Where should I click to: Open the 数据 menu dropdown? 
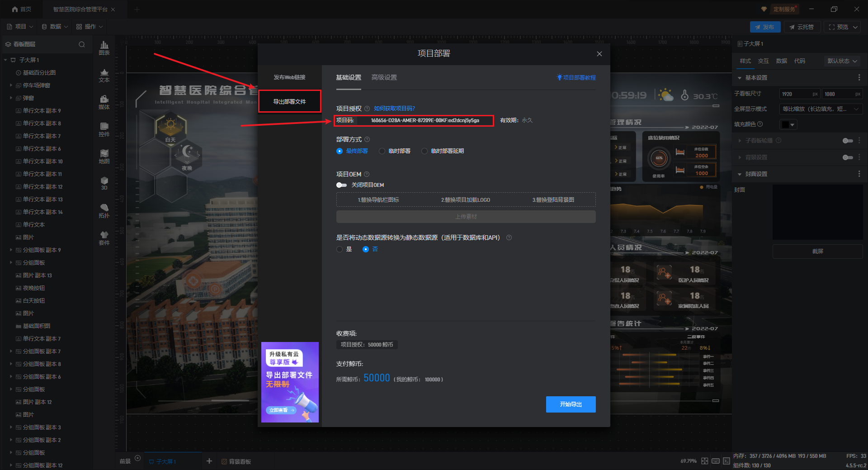point(55,27)
